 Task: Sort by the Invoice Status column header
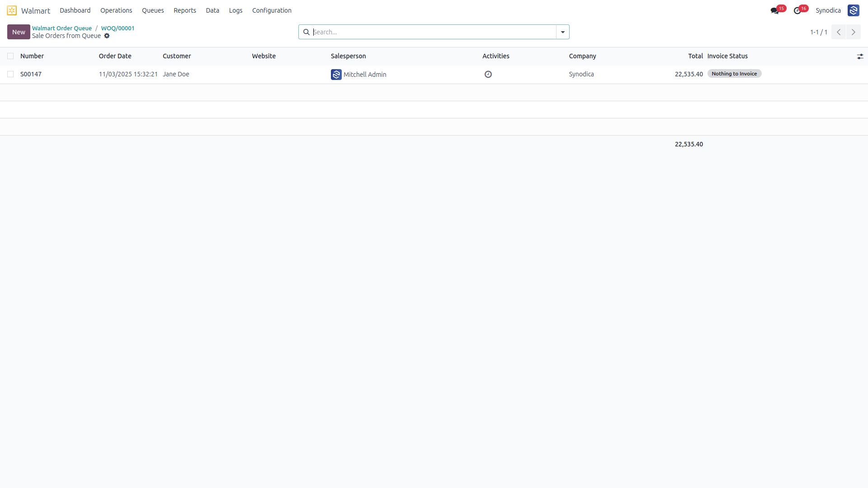(x=727, y=56)
